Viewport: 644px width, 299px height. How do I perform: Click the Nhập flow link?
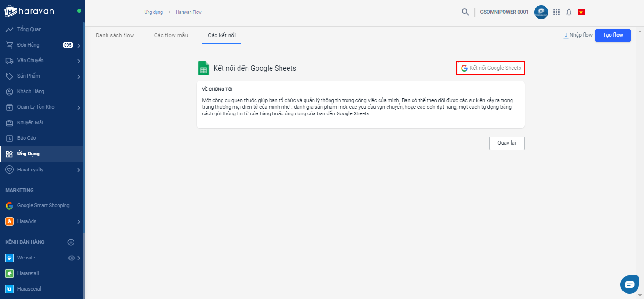(x=578, y=35)
